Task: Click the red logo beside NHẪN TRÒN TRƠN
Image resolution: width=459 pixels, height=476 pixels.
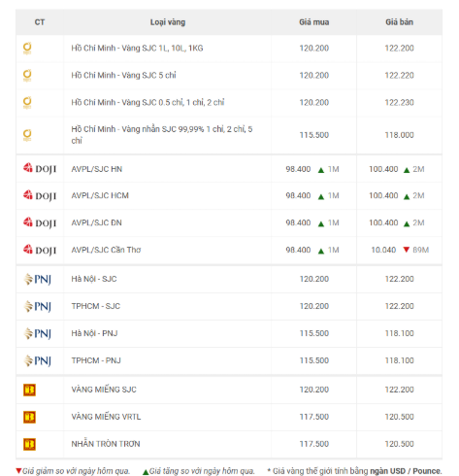Action: 29,444
